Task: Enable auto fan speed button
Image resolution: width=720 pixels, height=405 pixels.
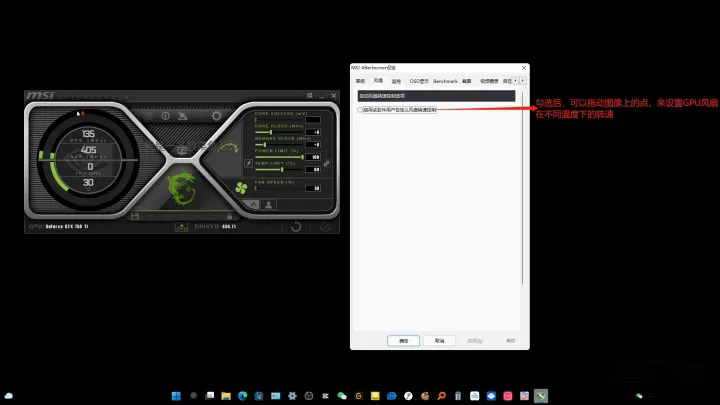Action: [253, 204]
